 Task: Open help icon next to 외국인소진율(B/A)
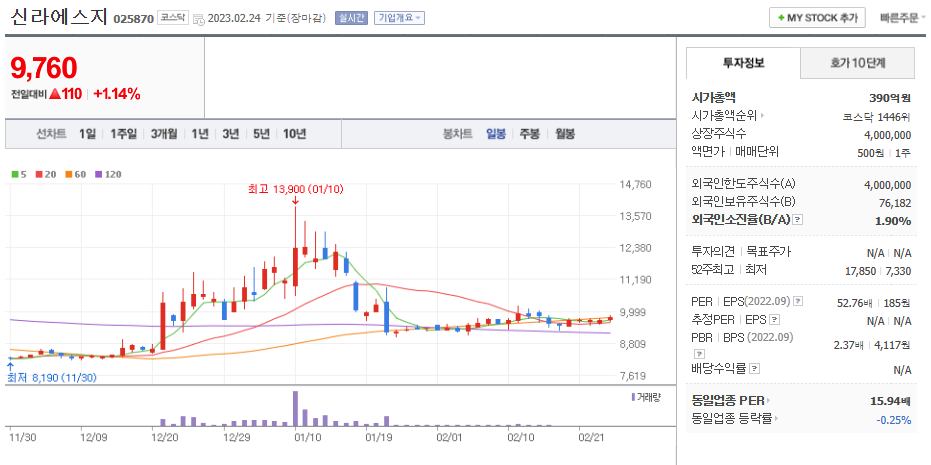(x=797, y=220)
